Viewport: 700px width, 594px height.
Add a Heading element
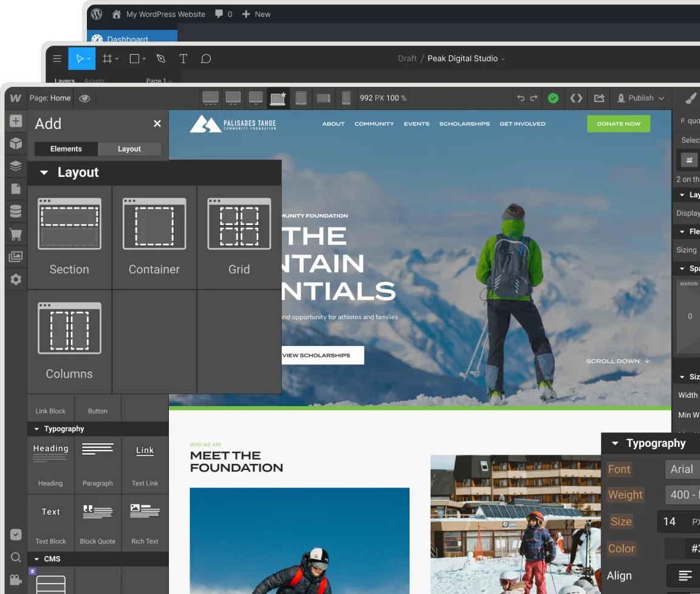click(x=50, y=464)
